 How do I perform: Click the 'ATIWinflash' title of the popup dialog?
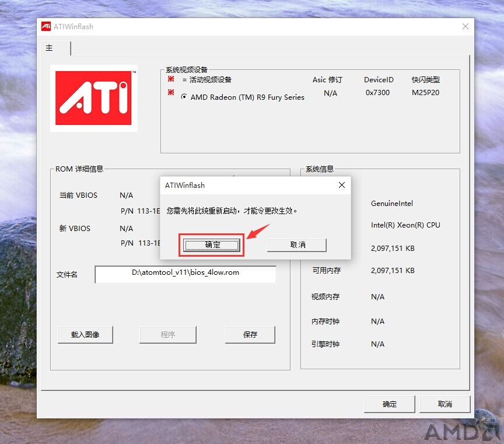click(185, 186)
